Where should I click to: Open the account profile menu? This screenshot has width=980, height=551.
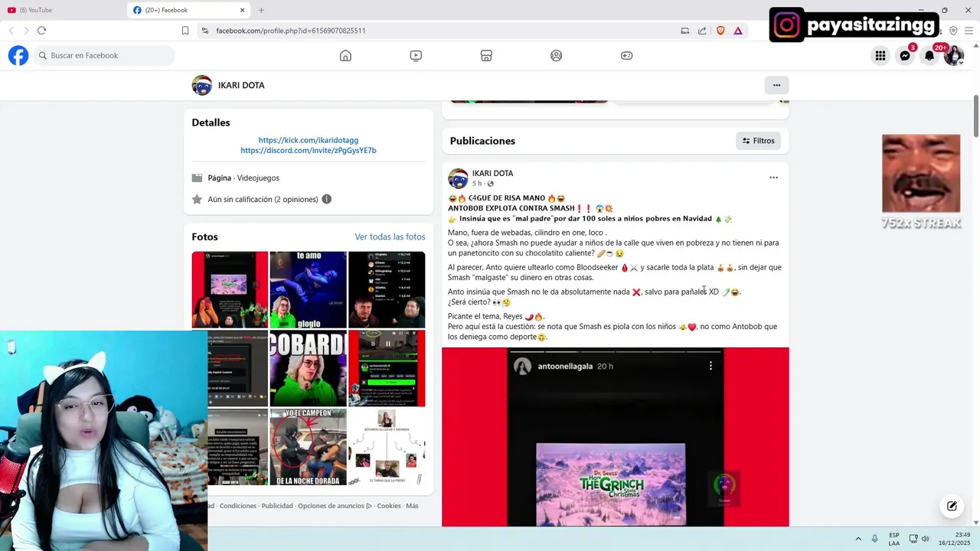pyautogui.click(x=954, y=56)
